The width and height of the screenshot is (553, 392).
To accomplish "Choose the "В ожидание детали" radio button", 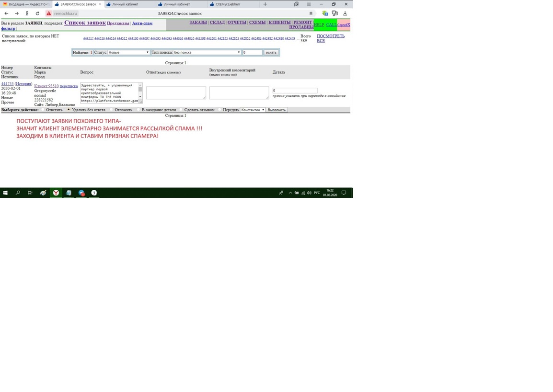I will pos(138,110).
